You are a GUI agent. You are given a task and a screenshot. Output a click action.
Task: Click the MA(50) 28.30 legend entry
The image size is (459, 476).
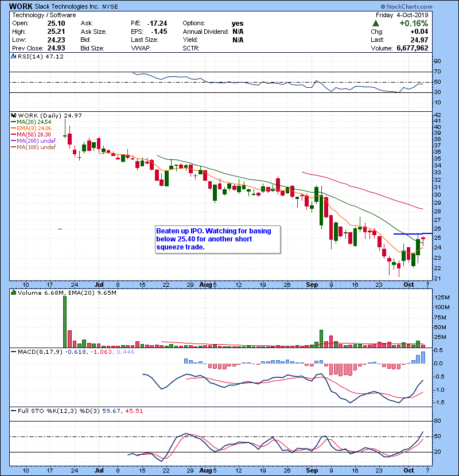[x=31, y=134]
